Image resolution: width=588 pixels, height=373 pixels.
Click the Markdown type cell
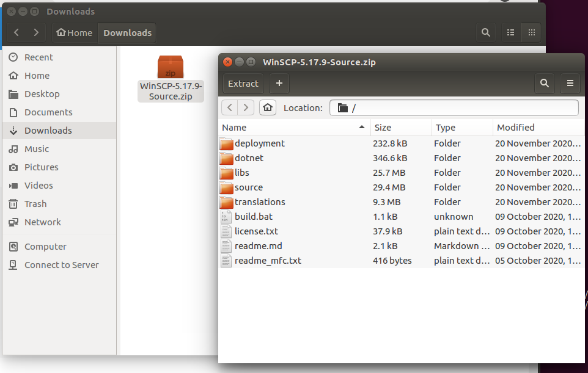click(x=461, y=245)
